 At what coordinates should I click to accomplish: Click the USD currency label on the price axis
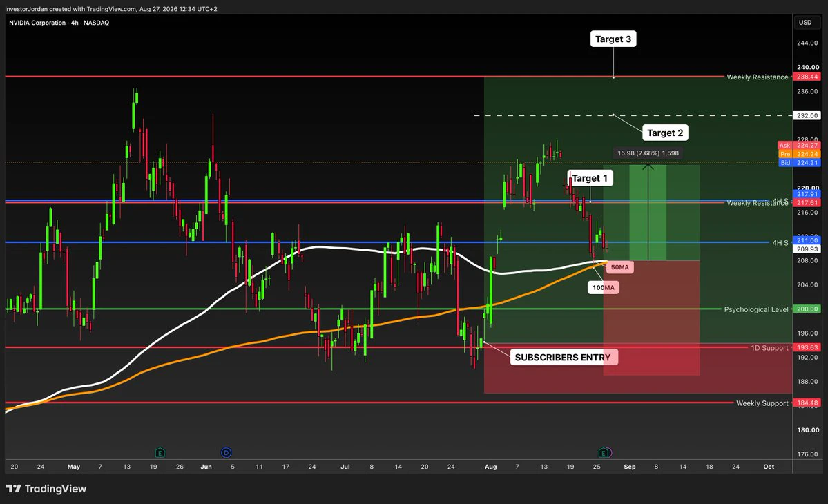(805, 22)
